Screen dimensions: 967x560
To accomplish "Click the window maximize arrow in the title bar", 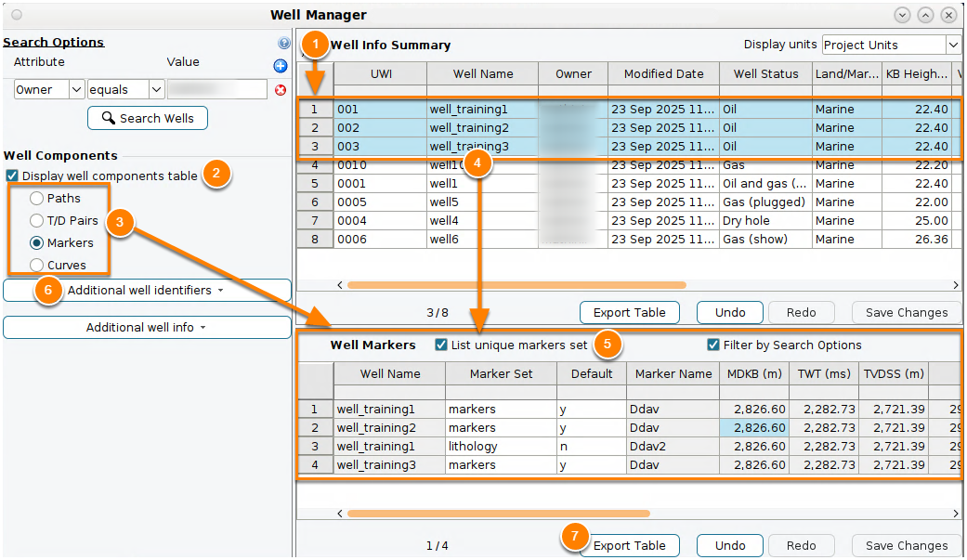I will pos(926,15).
